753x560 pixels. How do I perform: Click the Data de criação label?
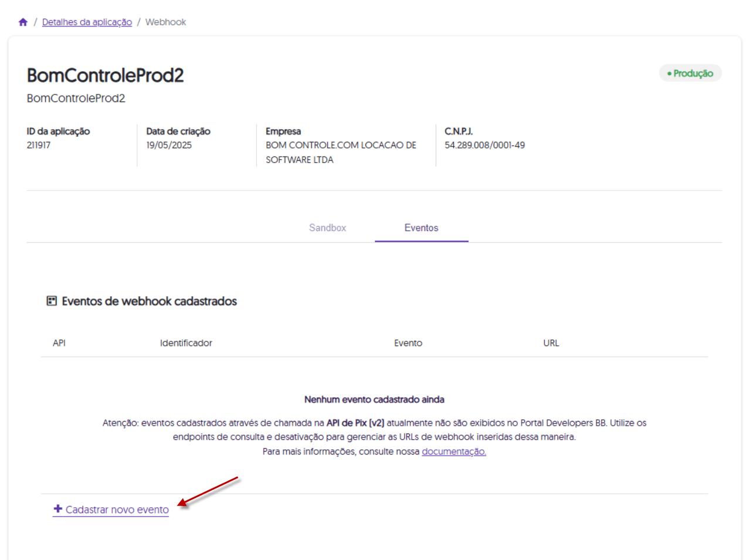click(x=178, y=131)
